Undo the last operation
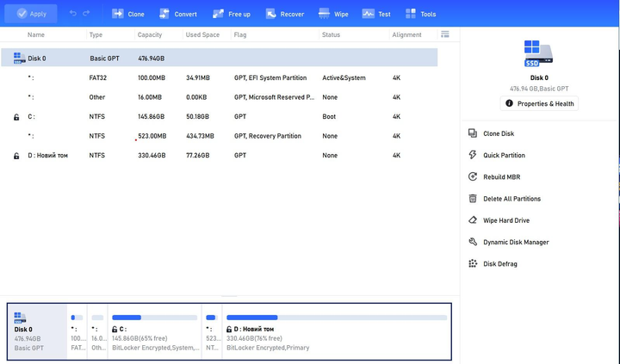Image resolution: width=620 pixels, height=364 pixels. pyautogui.click(x=72, y=14)
